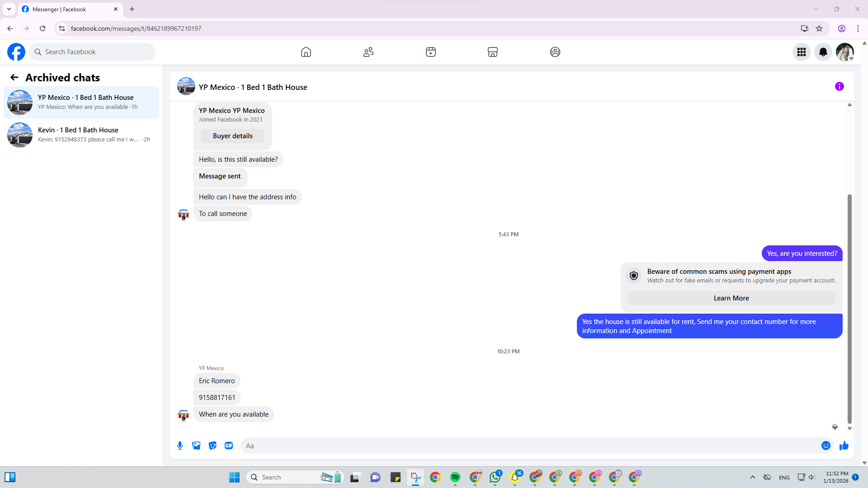The height and width of the screenshot is (488, 868).
Task: Go to Facebook Home tab
Action: coord(306,52)
